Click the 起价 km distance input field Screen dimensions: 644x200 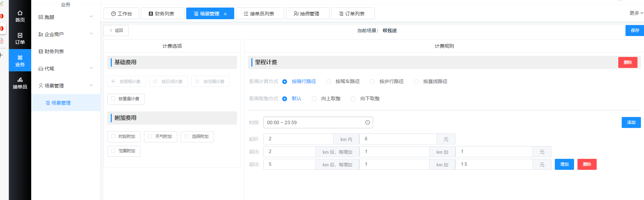(x=298, y=139)
